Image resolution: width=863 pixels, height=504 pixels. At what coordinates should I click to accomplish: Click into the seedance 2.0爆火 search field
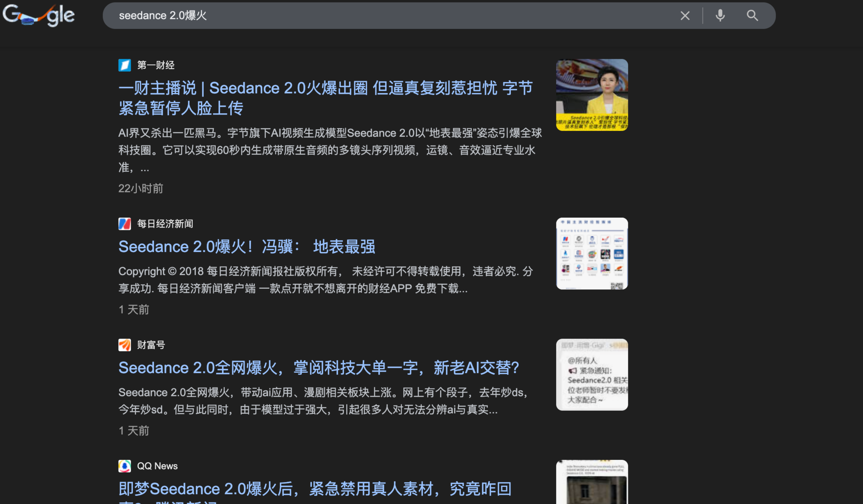tap(377, 16)
